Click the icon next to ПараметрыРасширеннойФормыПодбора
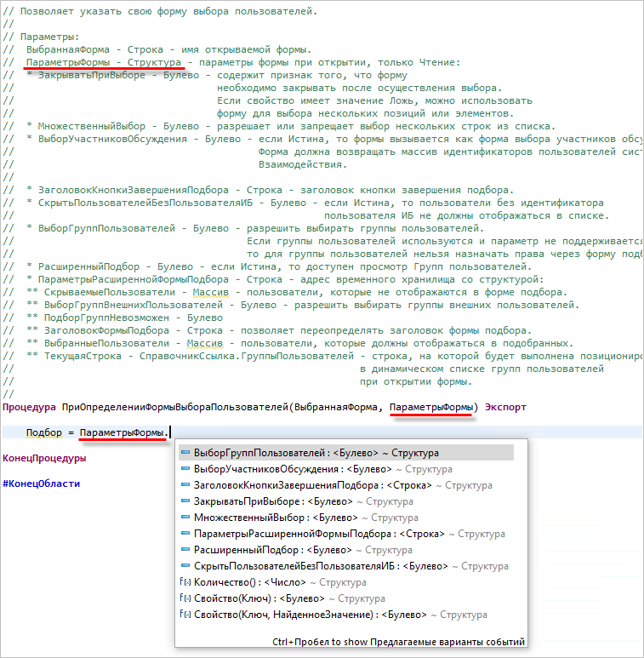 pyautogui.click(x=185, y=534)
